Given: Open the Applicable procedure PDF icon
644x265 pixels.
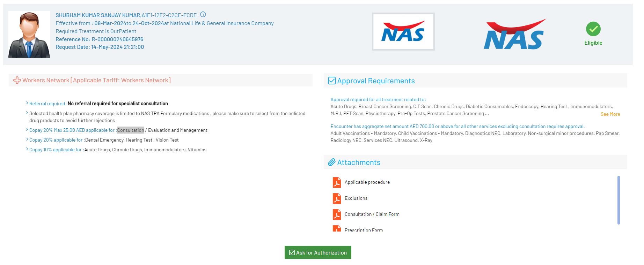Looking at the screenshot, I should pyautogui.click(x=337, y=182).
